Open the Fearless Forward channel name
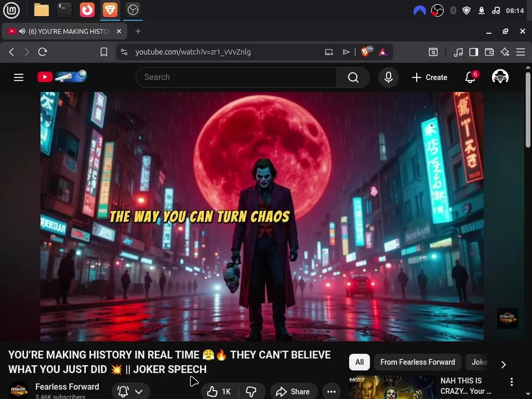532x399 pixels. click(x=67, y=387)
